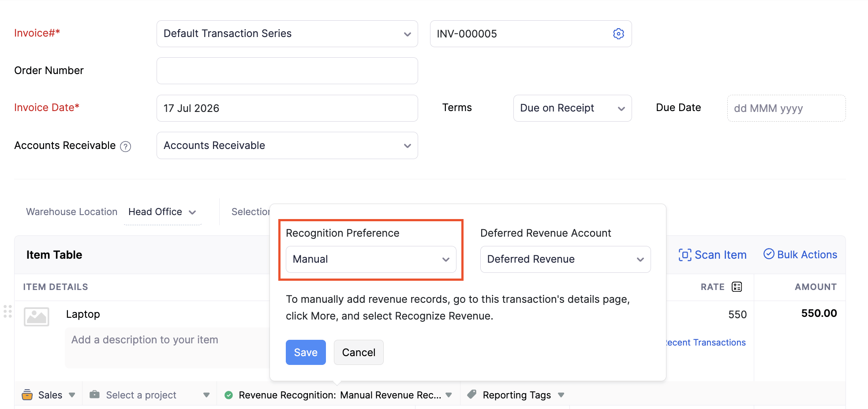
Task: Open the Recent Transactions link
Action: pyautogui.click(x=706, y=342)
